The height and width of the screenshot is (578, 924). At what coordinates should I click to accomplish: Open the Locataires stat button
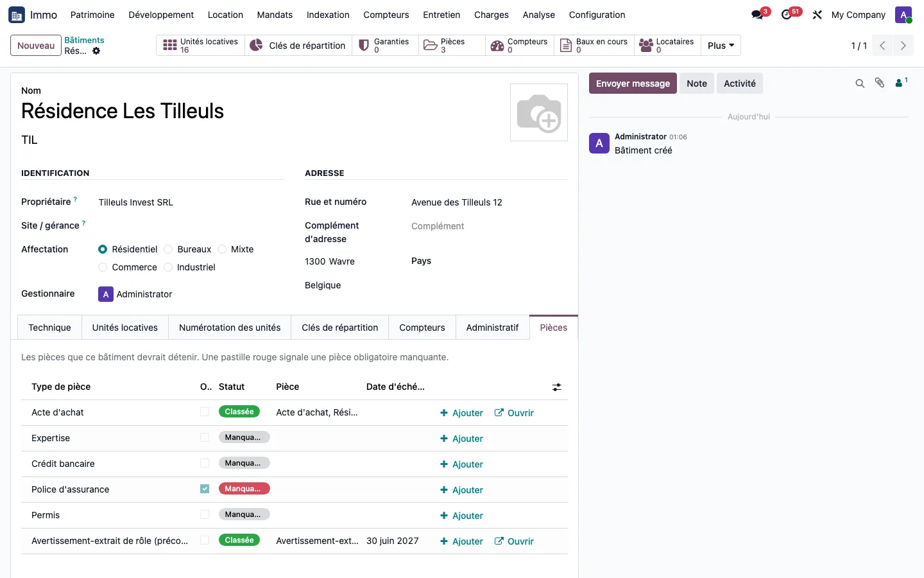click(667, 46)
